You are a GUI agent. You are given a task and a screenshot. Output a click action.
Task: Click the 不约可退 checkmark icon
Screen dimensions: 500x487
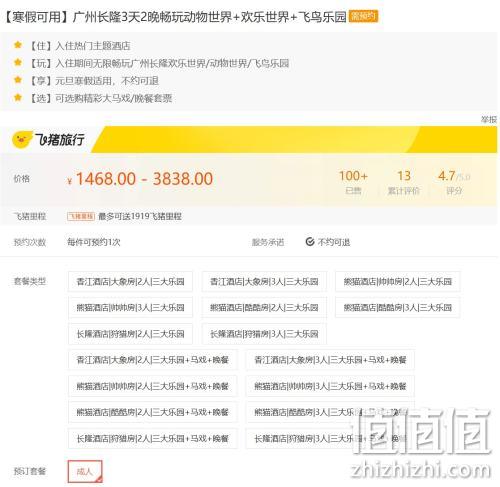310,242
